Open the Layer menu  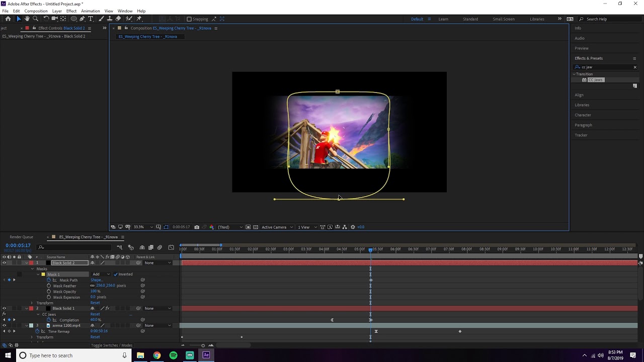[x=57, y=11]
